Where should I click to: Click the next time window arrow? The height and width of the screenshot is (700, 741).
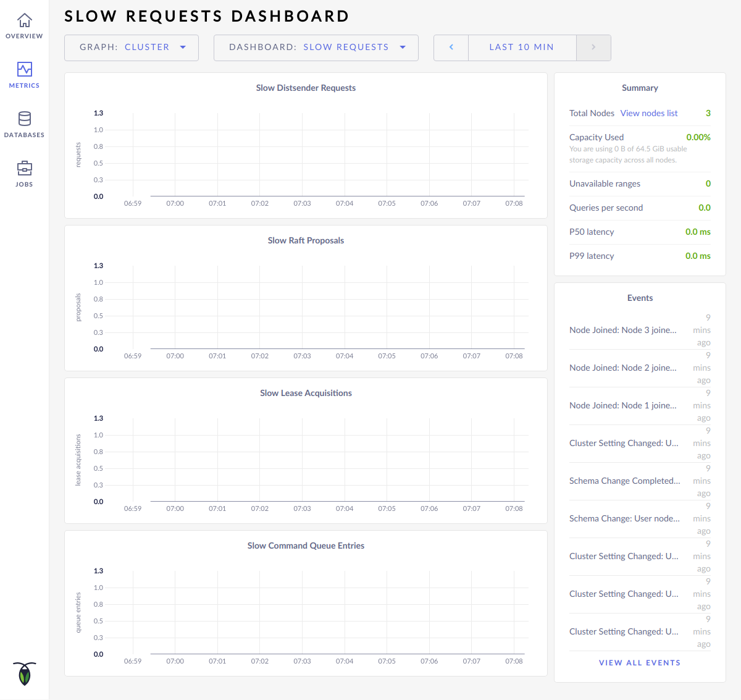click(x=593, y=48)
